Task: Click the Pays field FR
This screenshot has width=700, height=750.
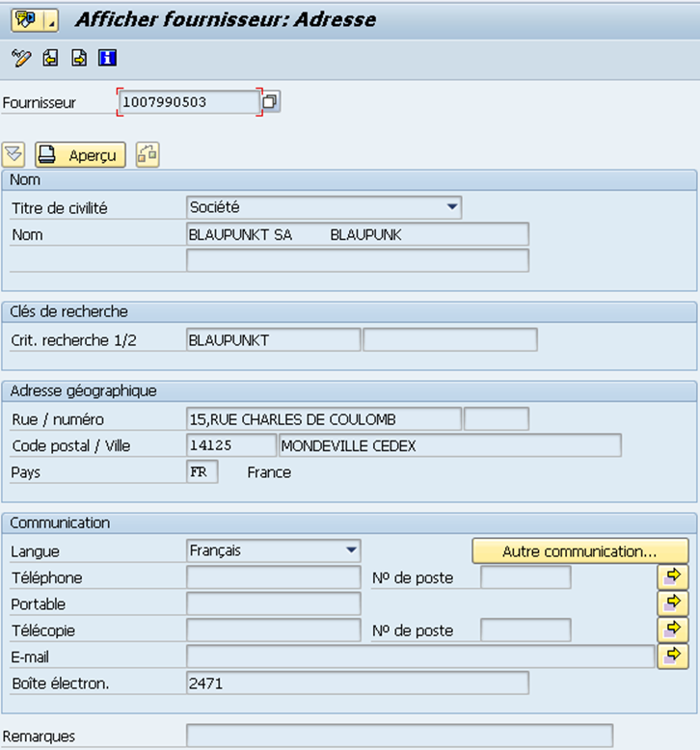Action: click(202, 472)
